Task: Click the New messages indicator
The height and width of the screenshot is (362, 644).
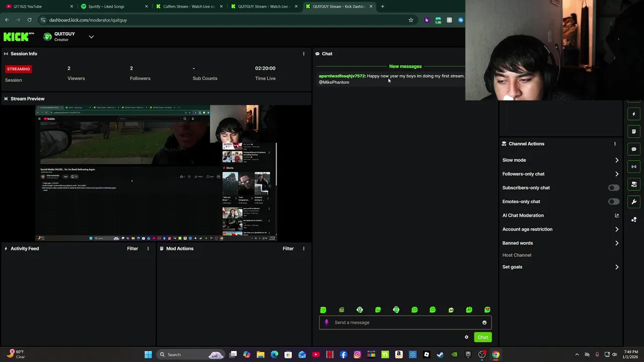Action: (x=405, y=66)
